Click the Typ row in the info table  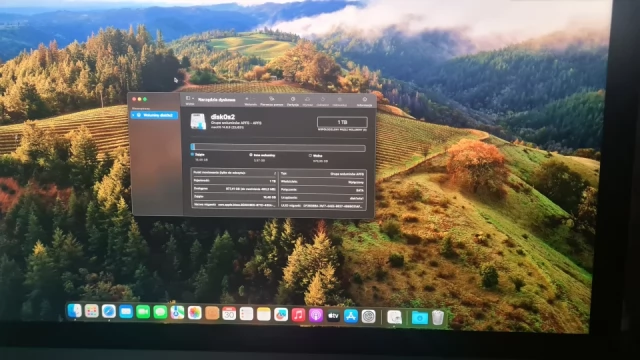point(322,173)
